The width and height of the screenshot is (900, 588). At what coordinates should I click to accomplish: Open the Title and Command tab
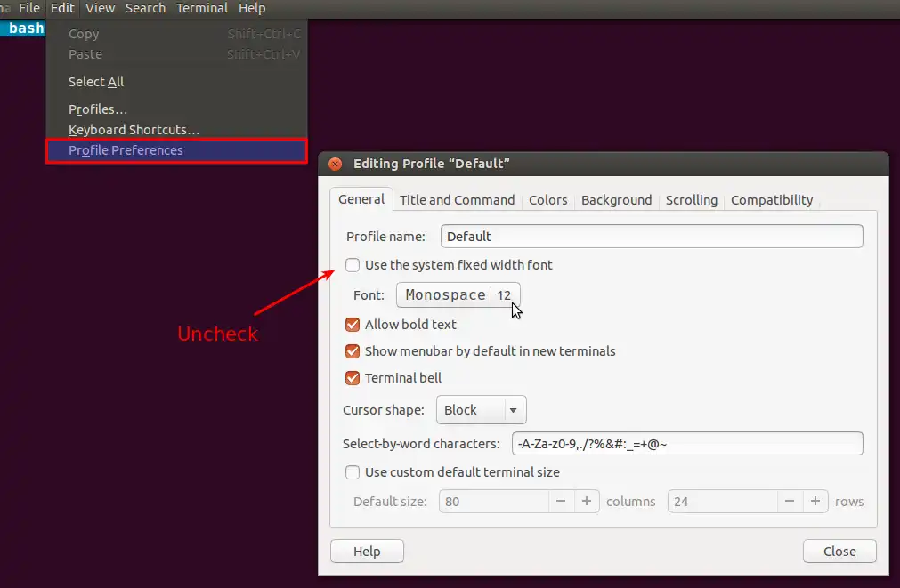(457, 199)
